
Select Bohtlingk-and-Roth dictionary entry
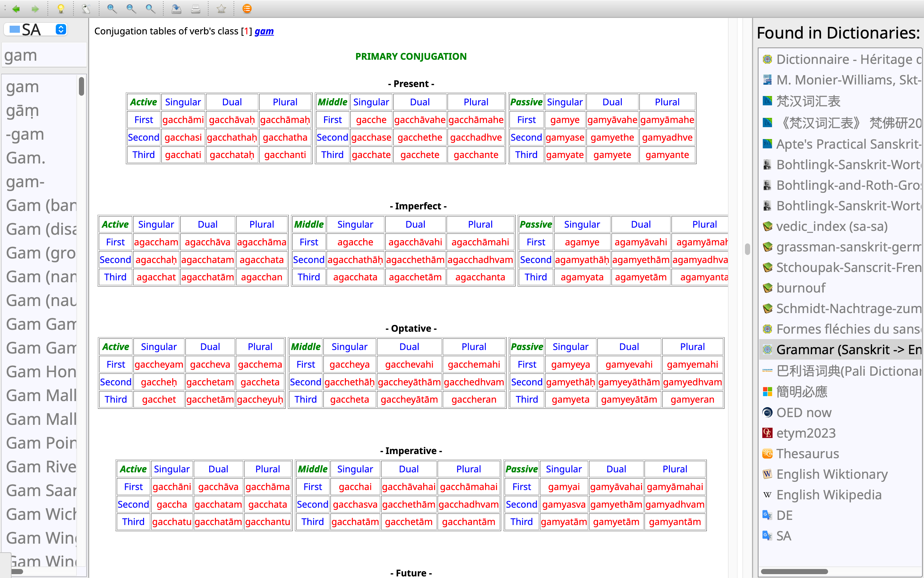[840, 185]
